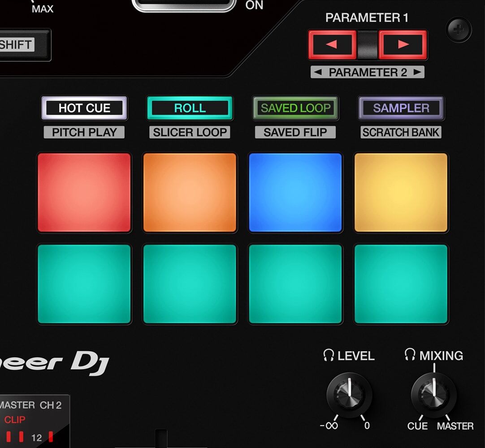Tap the orange performance pad

click(x=189, y=192)
